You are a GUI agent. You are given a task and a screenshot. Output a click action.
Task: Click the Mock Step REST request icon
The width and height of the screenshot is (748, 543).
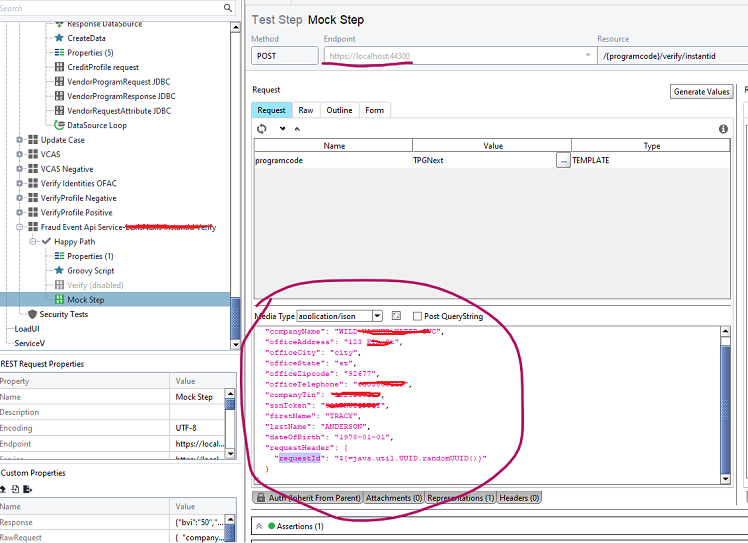coord(59,300)
